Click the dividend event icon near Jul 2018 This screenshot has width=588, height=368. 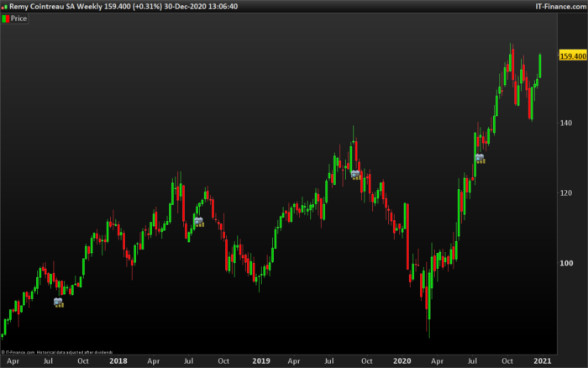[199, 222]
